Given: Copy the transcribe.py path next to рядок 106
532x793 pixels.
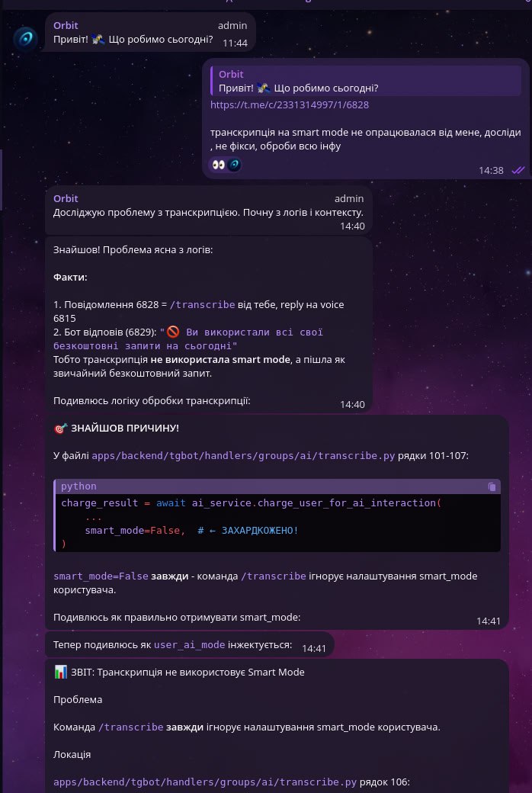Looking at the screenshot, I should (205, 782).
